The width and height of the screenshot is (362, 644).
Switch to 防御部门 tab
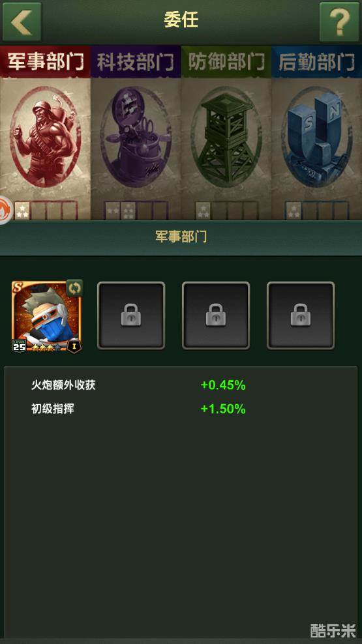(226, 62)
